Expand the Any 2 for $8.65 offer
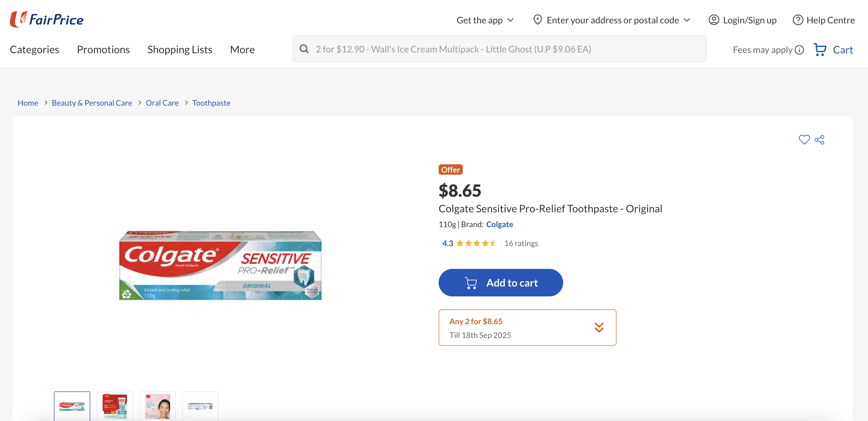 (598, 327)
